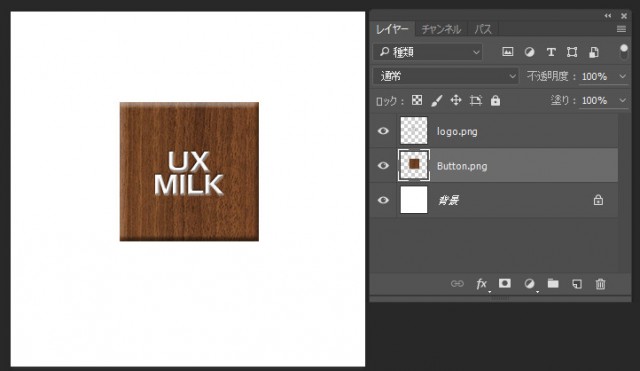
Task: Filter layers by pixel layers icon
Action: click(x=507, y=52)
